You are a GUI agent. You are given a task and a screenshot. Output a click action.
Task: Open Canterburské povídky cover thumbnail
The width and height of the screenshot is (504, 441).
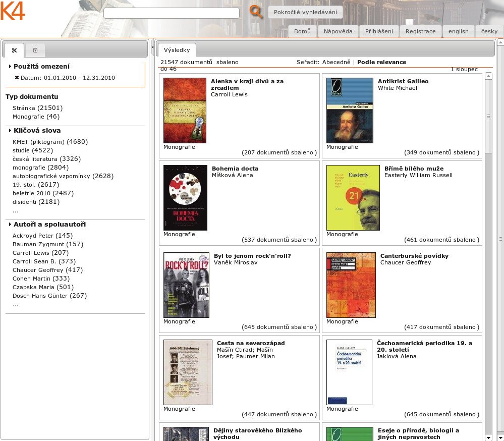tap(351, 285)
